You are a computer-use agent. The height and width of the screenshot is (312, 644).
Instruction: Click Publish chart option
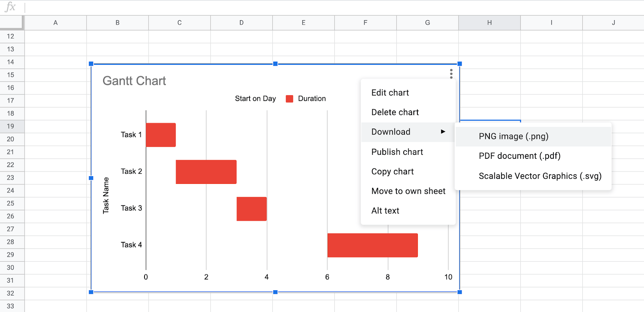tap(397, 152)
